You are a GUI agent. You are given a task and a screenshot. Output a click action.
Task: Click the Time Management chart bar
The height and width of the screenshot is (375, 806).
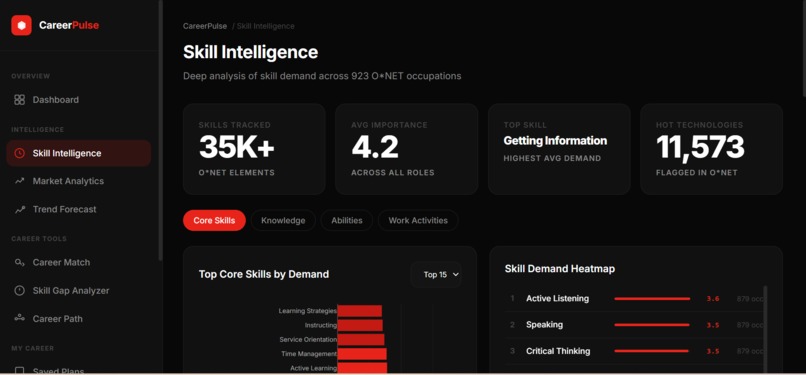click(362, 354)
